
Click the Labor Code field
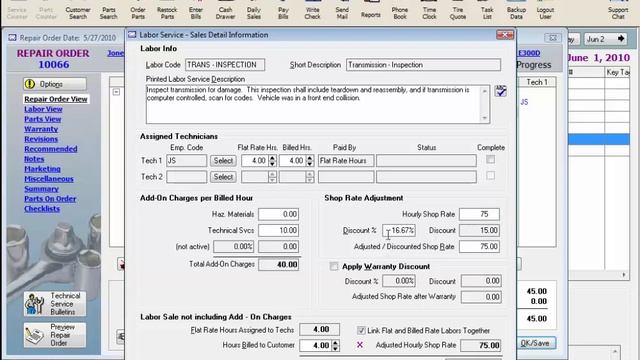225,64
